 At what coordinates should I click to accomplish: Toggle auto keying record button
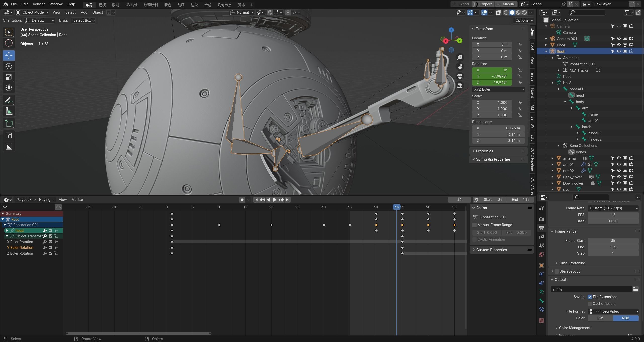pyautogui.click(x=242, y=200)
